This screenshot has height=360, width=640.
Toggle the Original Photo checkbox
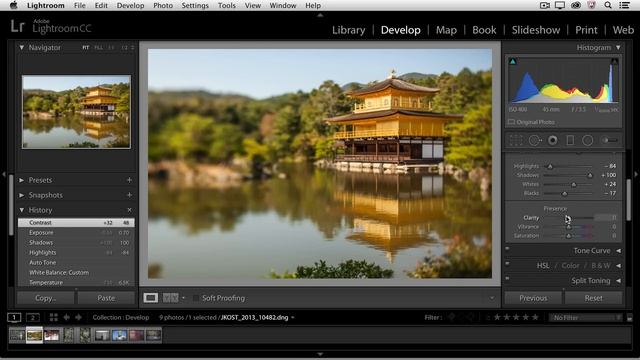click(x=511, y=122)
